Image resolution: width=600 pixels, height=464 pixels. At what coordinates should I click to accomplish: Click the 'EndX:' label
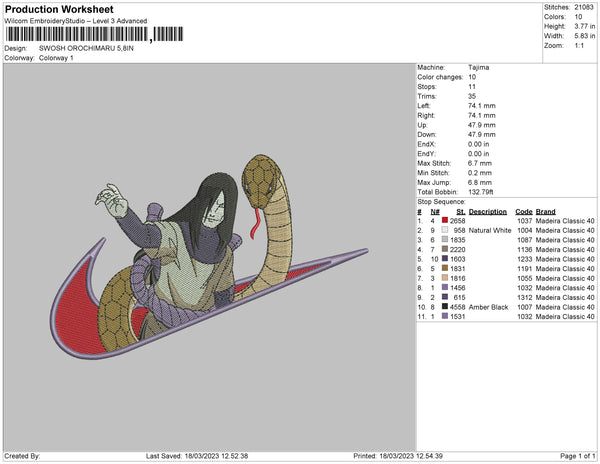click(x=426, y=144)
